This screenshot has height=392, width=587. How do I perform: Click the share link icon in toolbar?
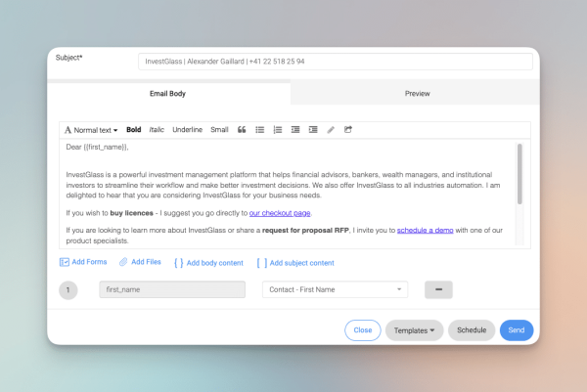click(x=348, y=130)
